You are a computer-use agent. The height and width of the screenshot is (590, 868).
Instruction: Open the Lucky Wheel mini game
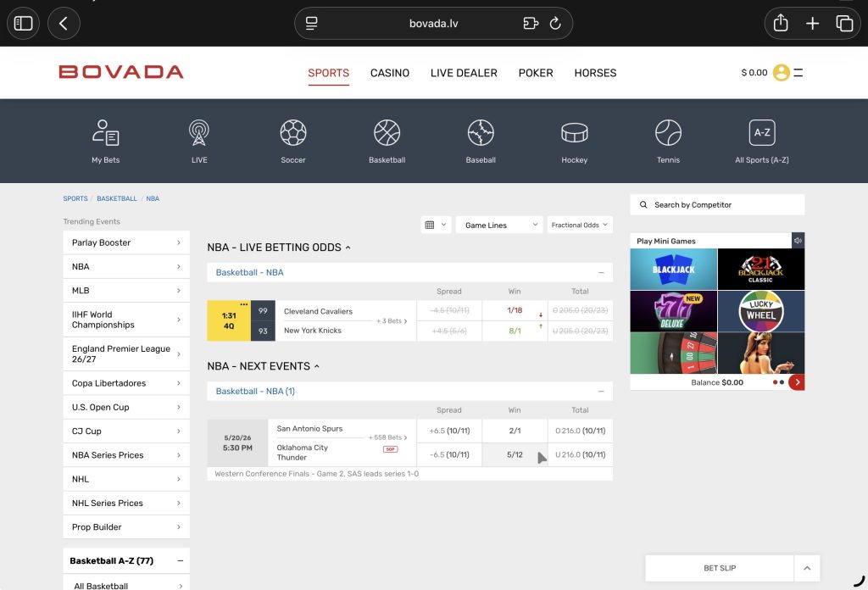click(761, 311)
